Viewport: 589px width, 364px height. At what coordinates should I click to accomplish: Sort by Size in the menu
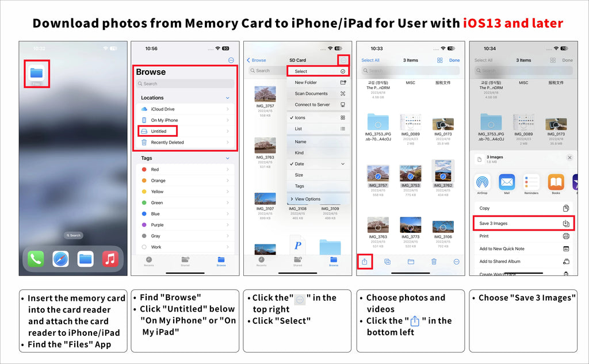tap(318, 175)
